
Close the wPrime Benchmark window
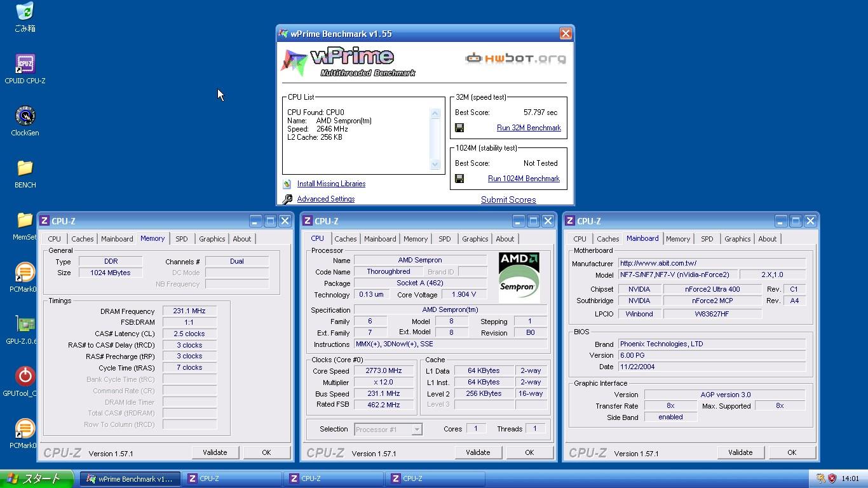pyautogui.click(x=565, y=34)
